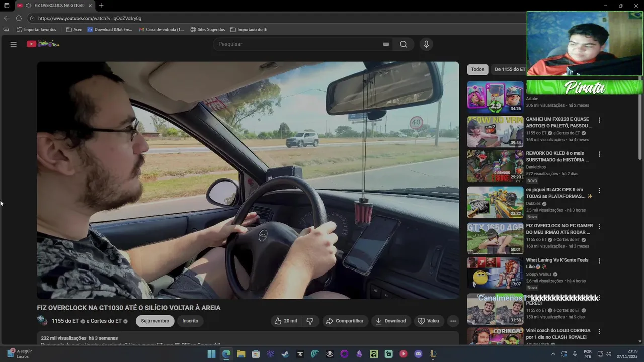Open A seguir Lucros widget
644x362 pixels.
pyautogui.click(x=19, y=354)
